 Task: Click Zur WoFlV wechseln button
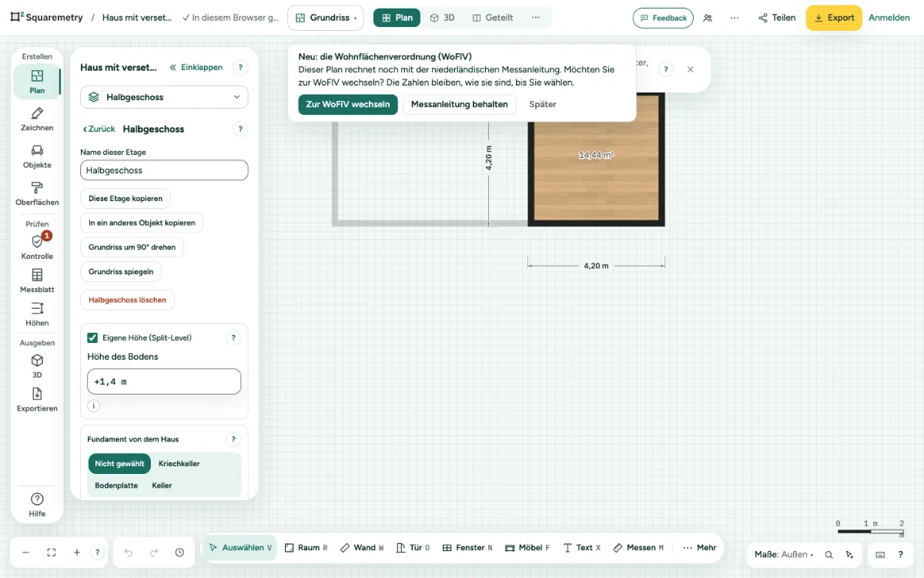point(348,105)
